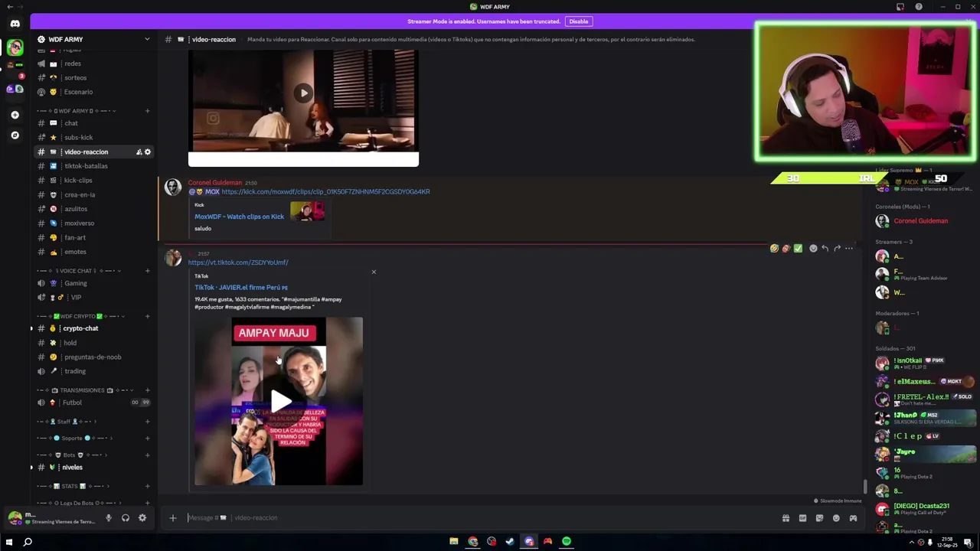Collapse the WDF ARMY channel category
This screenshot has width=980, height=551.
pyautogui.click(x=77, y=111)
